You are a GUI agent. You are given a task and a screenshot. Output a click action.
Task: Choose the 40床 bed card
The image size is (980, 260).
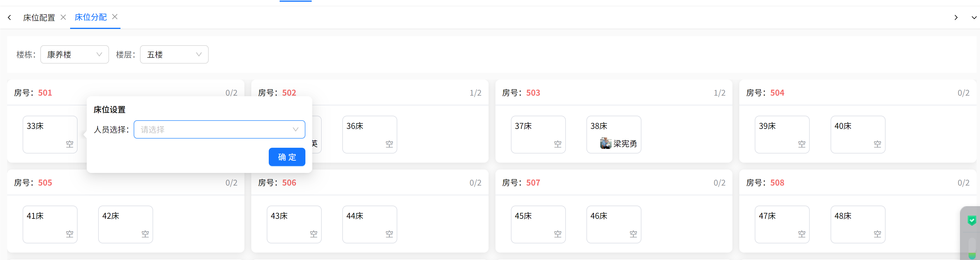857,134
